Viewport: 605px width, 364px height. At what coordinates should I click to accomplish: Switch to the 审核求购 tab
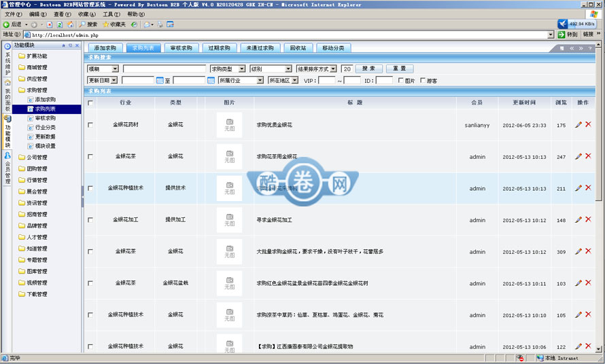(181, 48)
